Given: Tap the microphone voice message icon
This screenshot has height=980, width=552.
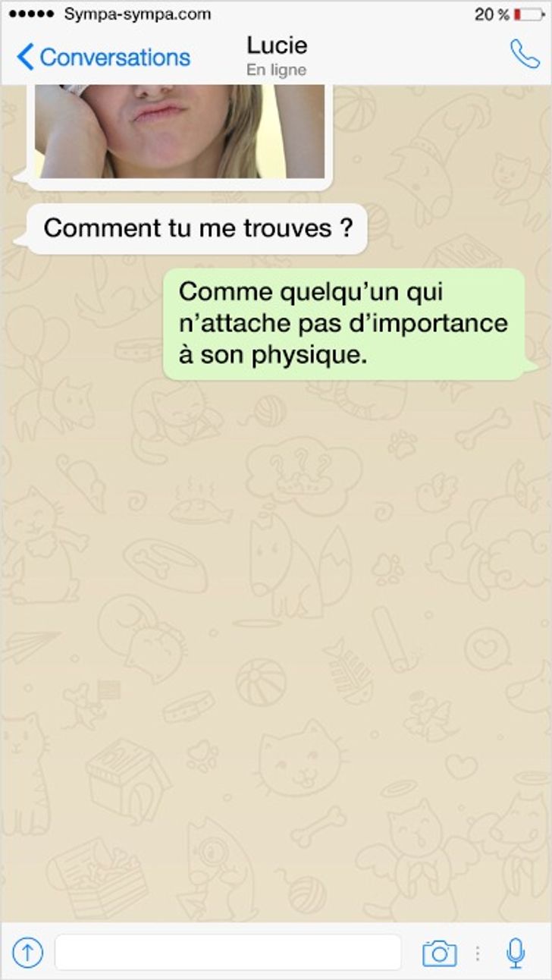Looking at the screenshot, I should [x=516, y=952].
